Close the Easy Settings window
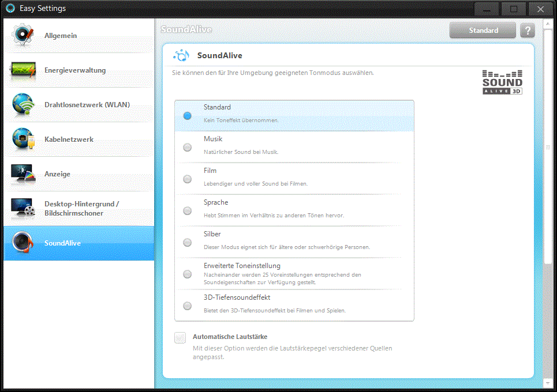Viewport: 557px width, 392px height. (540, 9)
